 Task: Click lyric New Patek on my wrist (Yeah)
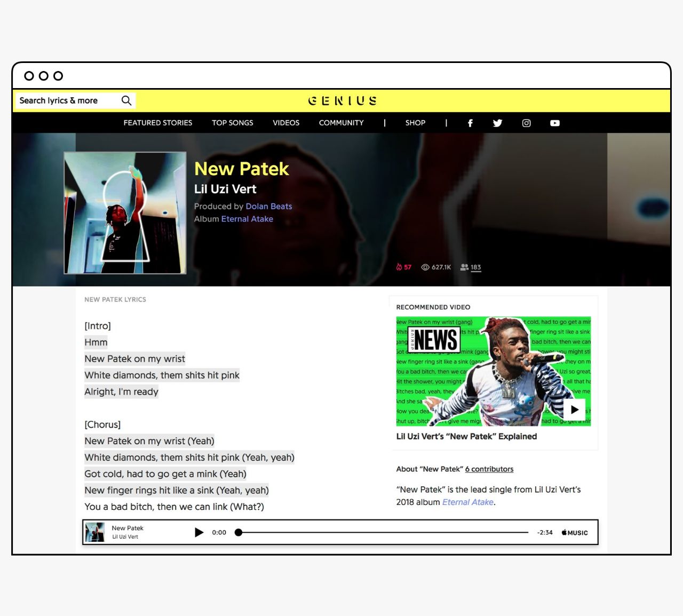pos(149,441)
